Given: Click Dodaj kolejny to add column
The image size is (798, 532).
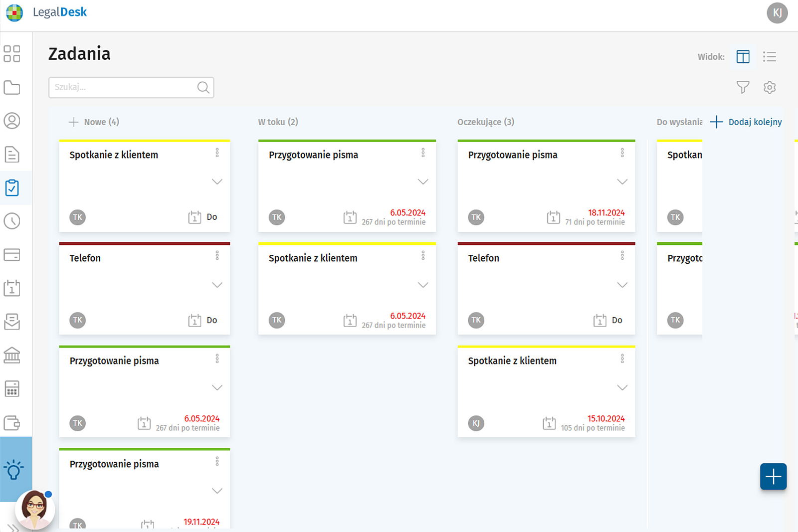Looking at the screenshot, I should pos(746,122).
